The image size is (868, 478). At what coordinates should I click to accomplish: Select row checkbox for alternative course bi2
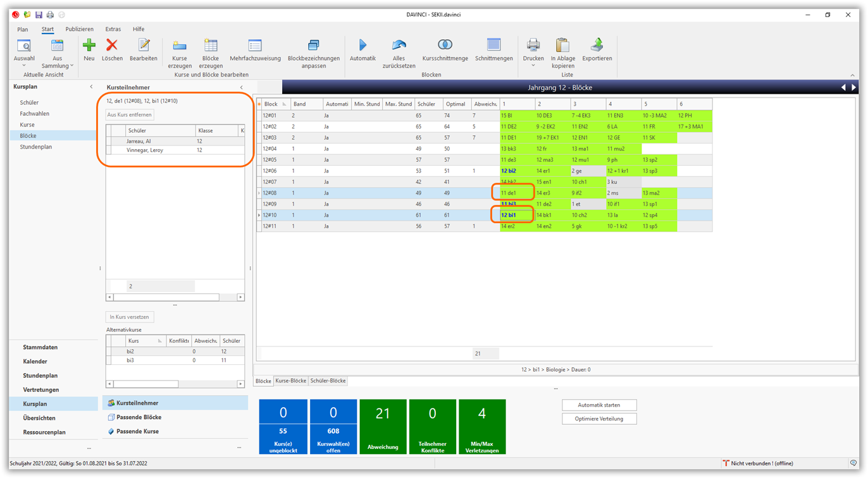click(x=109, y=352)
